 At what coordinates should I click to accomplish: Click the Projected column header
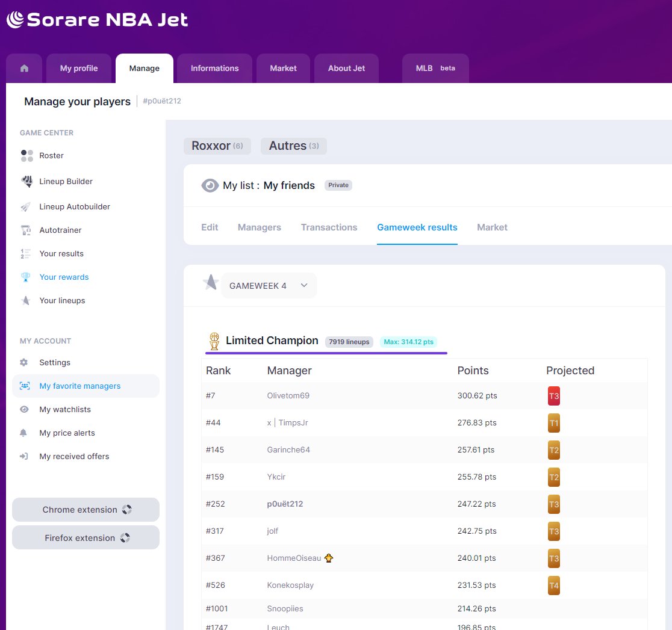point(570,371)
